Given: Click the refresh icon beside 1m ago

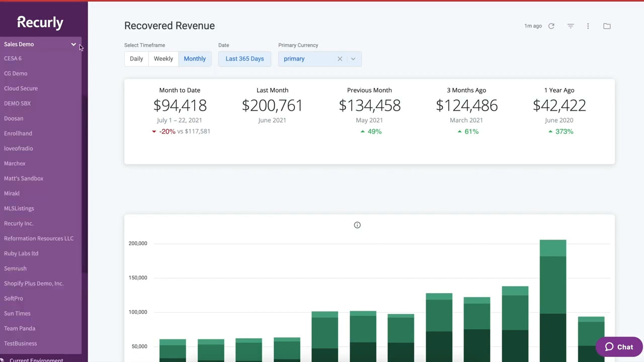Looking at the screenshot, I should (x=551, y=26).
